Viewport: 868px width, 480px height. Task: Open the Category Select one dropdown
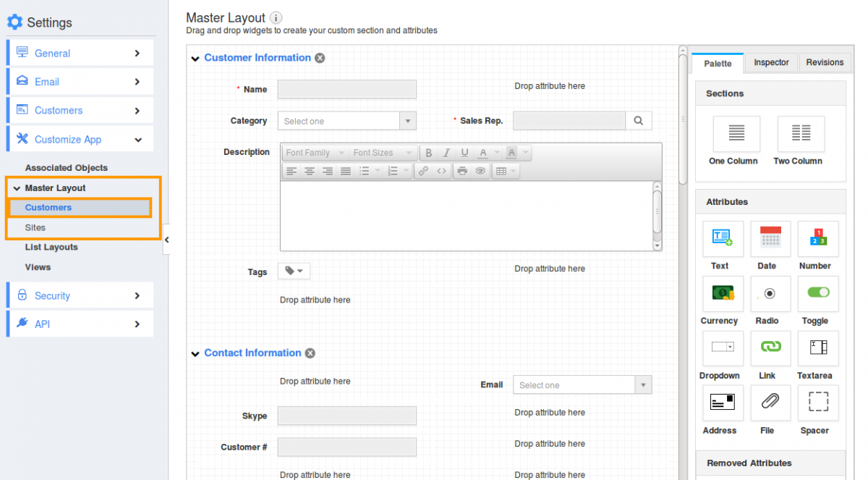tap(346, 121)
